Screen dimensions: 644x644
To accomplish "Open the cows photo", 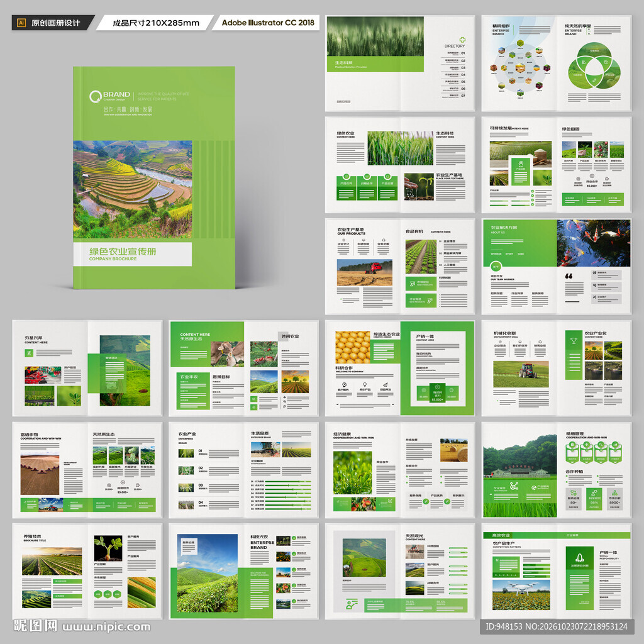I will [x=227, y=353].
